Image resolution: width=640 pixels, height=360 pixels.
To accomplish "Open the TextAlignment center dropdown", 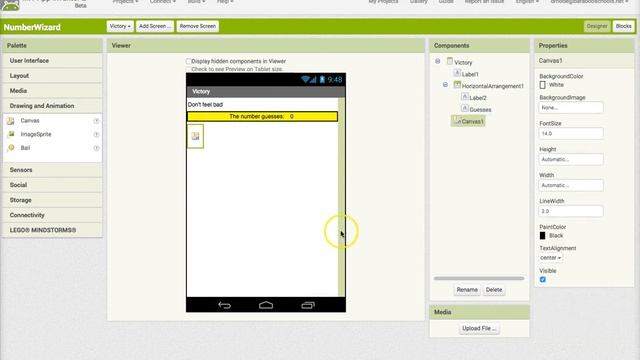I will tap(551, 258).
